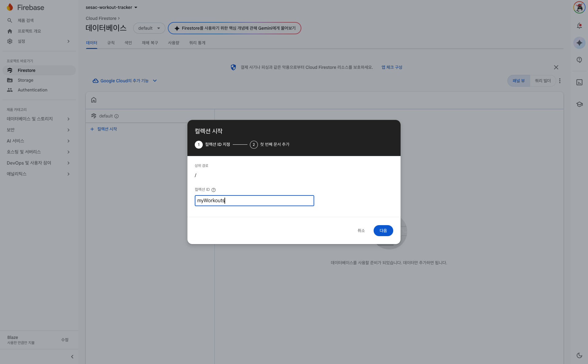Open Firestore in the sidebar
This screenshot has width=588, height=364.
click(39, 70)
